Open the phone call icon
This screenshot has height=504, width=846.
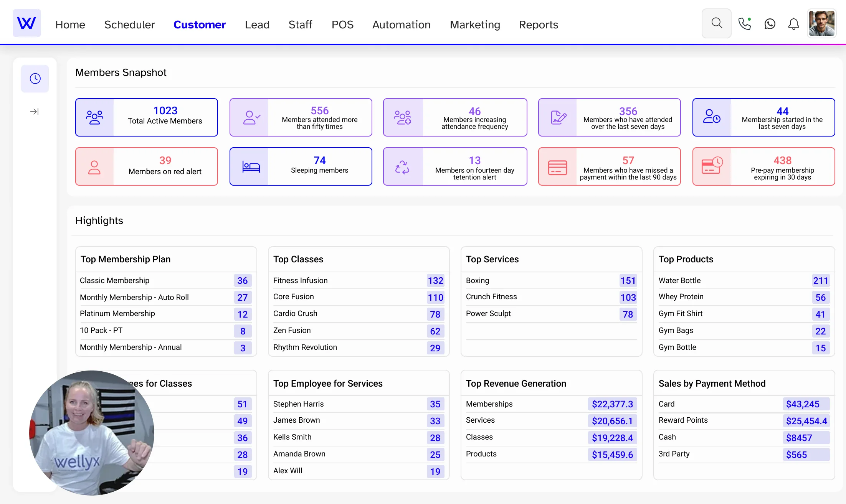pyautogui.click(x=744, y=24)
